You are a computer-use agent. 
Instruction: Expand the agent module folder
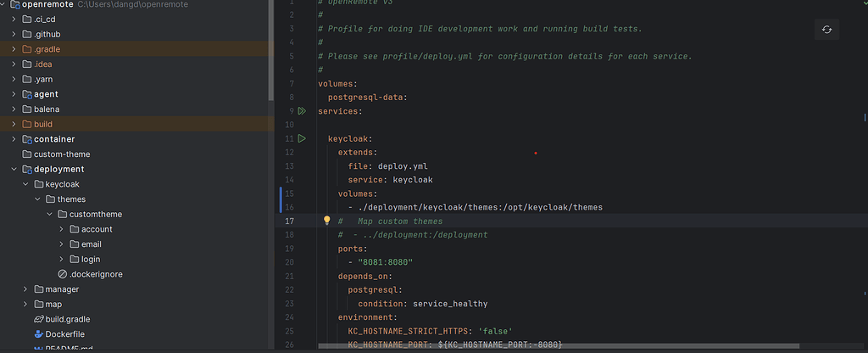pos(14,94)
